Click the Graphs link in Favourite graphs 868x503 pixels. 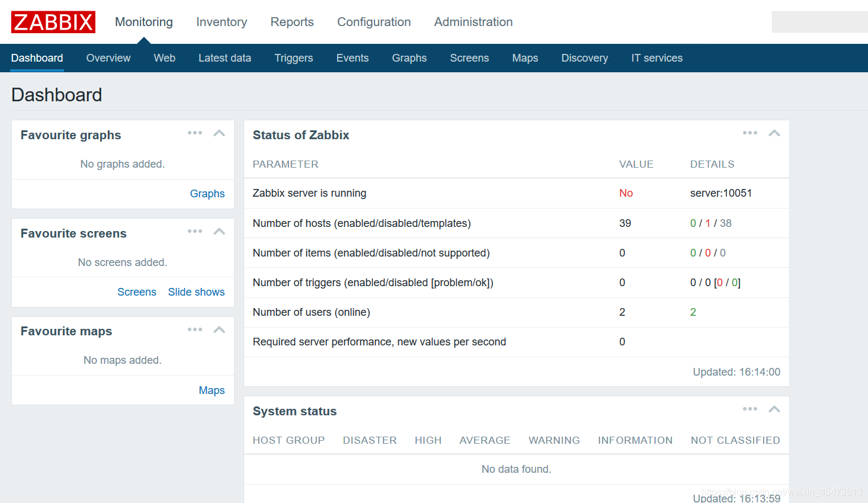207,194
